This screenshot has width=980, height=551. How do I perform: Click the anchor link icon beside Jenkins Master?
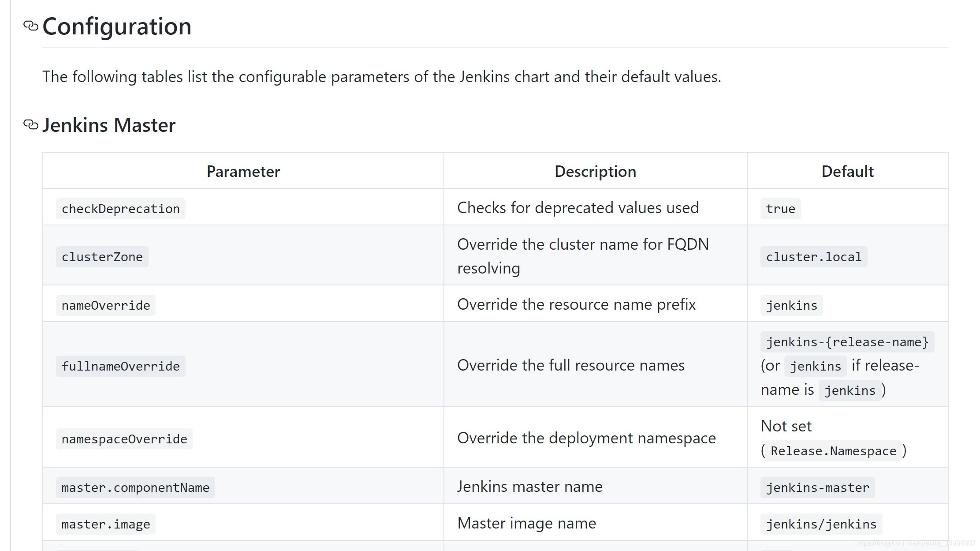coord(31,125)
